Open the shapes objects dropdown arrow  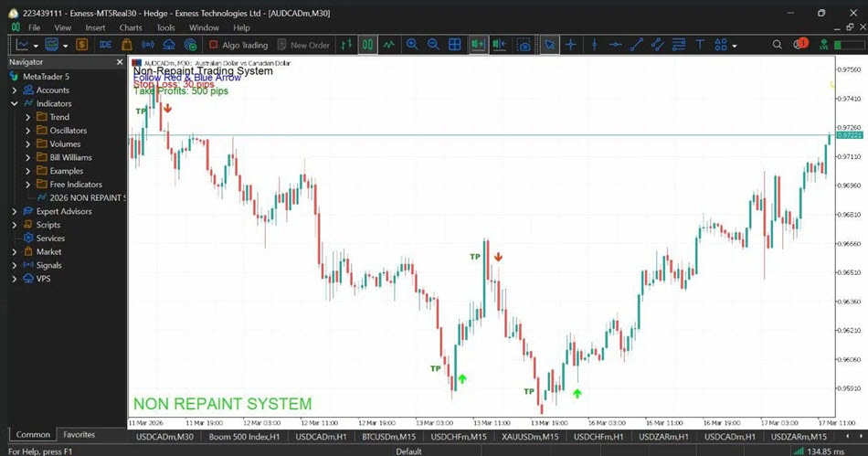click(735, 46)
